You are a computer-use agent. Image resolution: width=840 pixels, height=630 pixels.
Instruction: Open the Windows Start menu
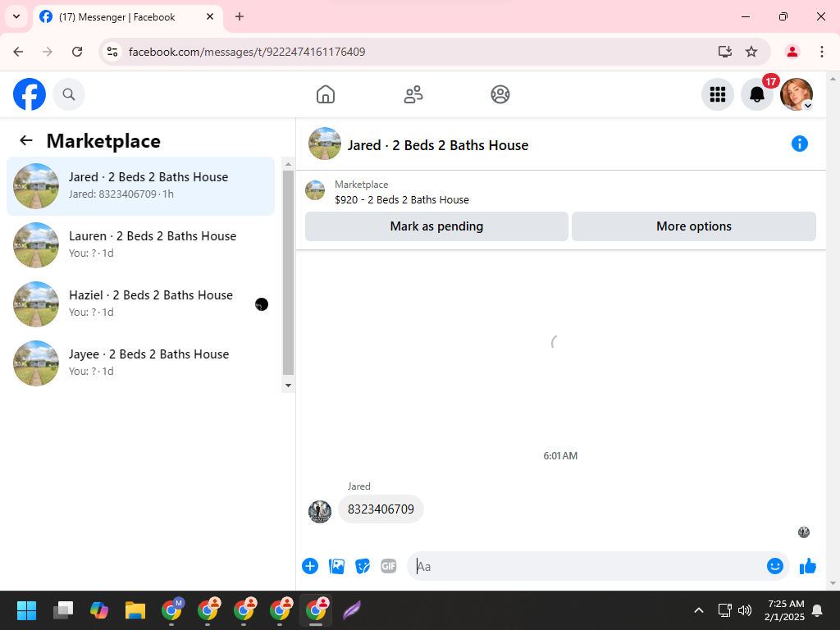pos(26,610)
